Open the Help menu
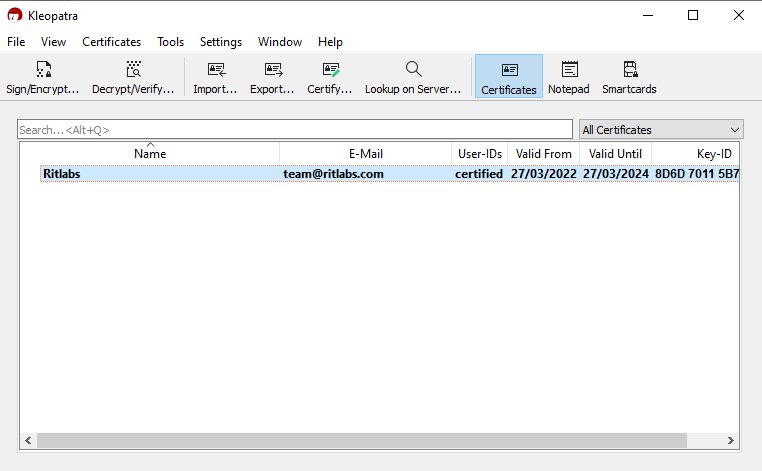Screen dimensions: 762x471 coord(330,42)
